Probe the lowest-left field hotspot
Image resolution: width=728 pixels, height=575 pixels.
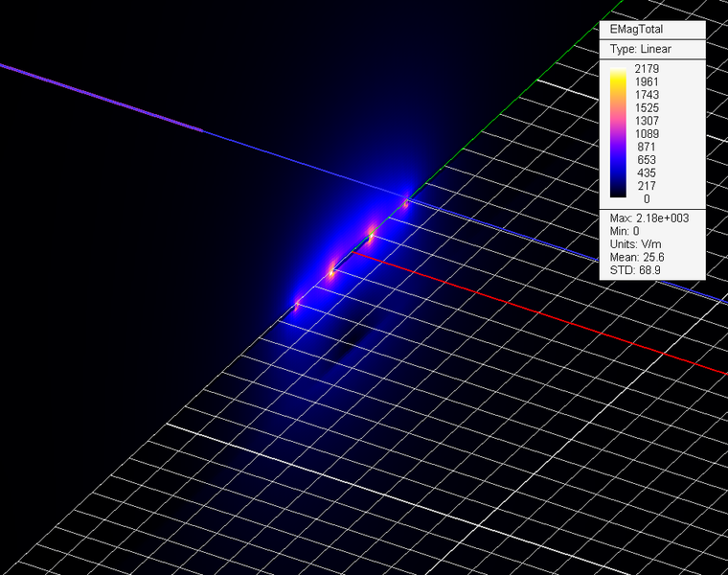[x=297, y=304]
